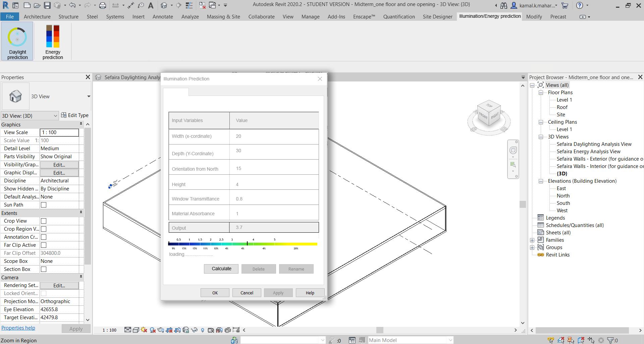
Task: Click the illumination color scale bar
Action: coord(243,244)
